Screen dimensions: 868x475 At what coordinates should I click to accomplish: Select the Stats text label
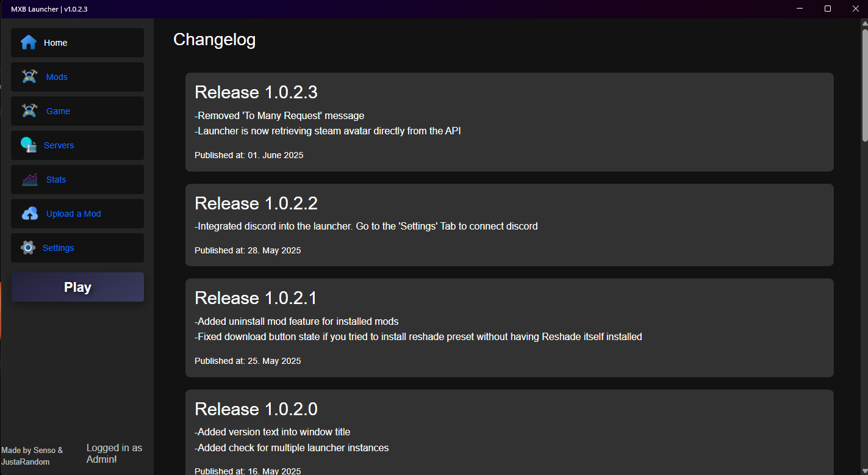[56, 179]
